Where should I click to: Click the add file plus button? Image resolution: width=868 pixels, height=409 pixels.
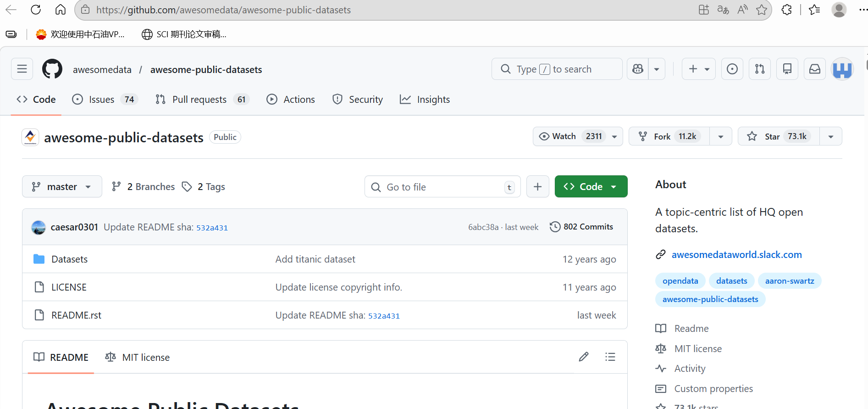[538, 187]
